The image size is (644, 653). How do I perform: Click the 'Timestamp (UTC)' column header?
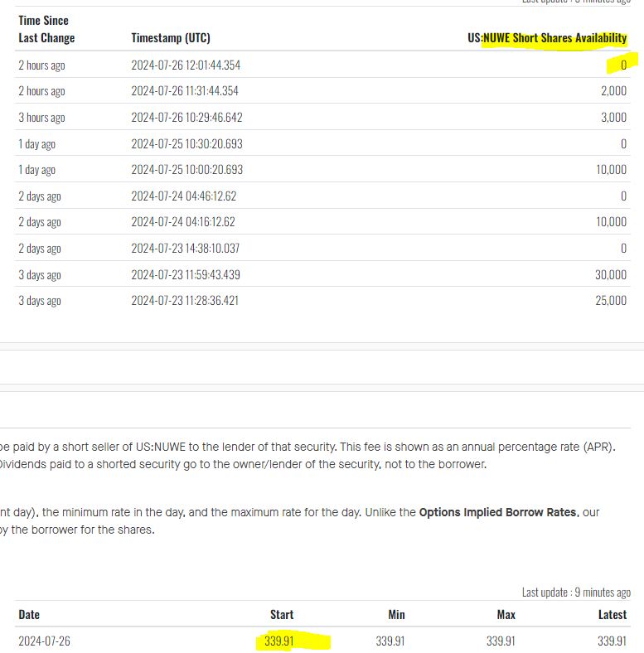[x=171, y=38]
